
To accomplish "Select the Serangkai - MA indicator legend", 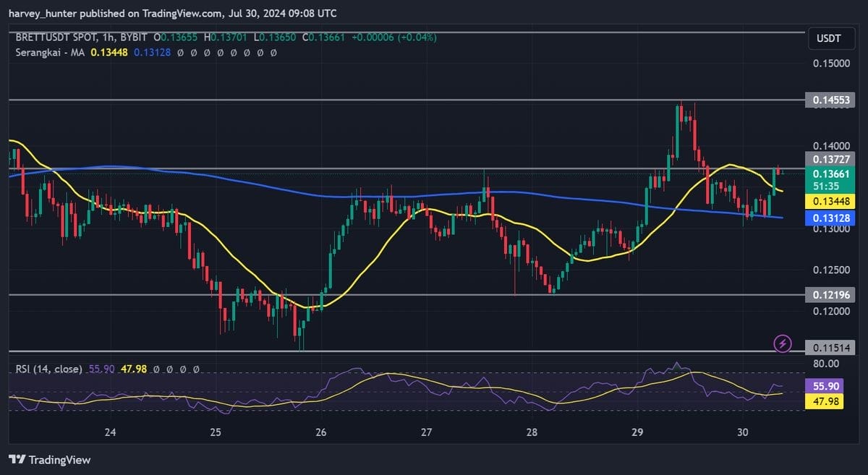I will (51, 53).
